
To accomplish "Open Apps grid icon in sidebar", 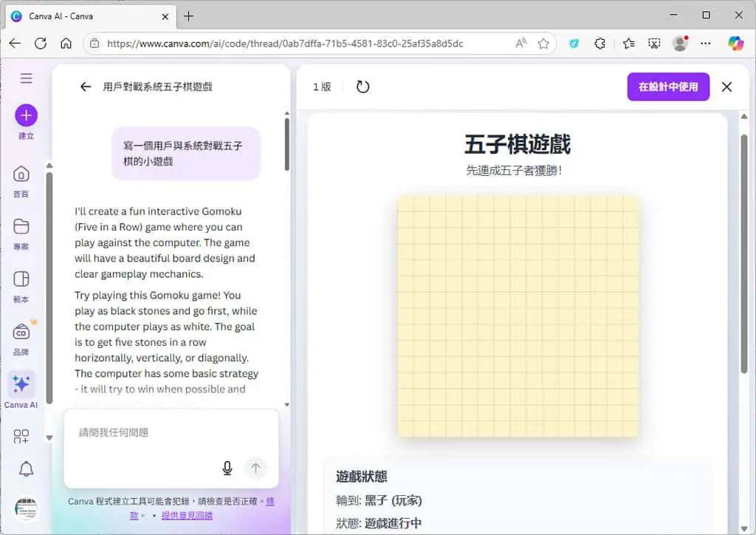I will [21, 436].
